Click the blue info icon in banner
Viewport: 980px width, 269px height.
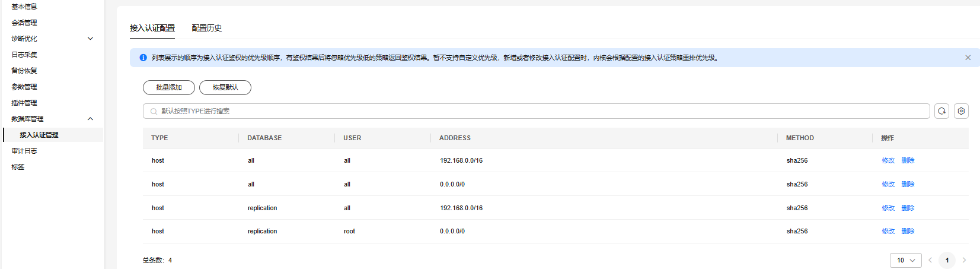(143, 58)
